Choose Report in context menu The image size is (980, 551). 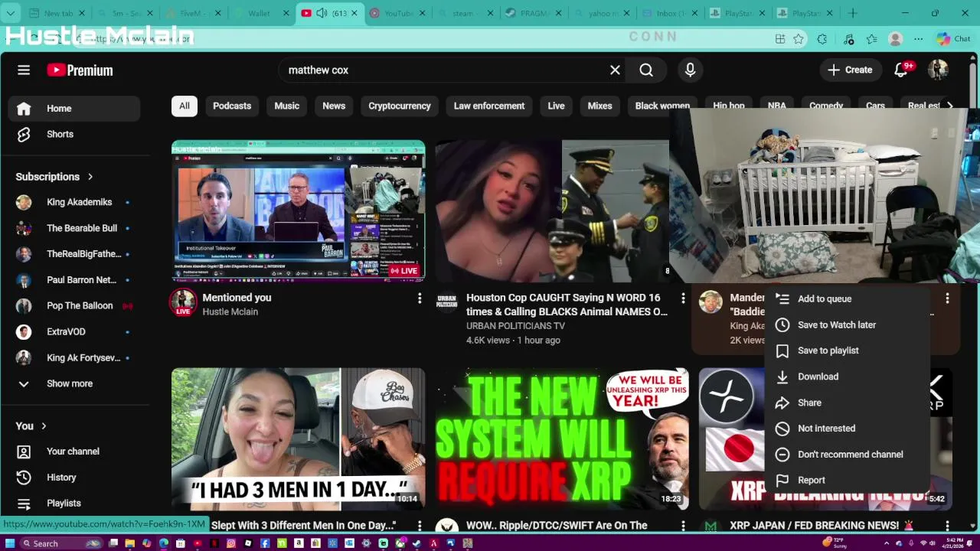847,481
